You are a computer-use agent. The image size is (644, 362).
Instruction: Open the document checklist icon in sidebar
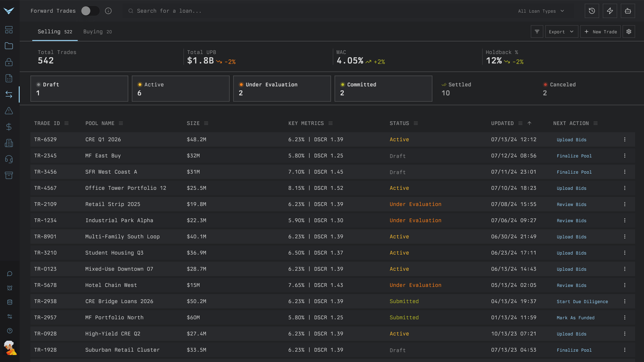click(x=9, y=78)
